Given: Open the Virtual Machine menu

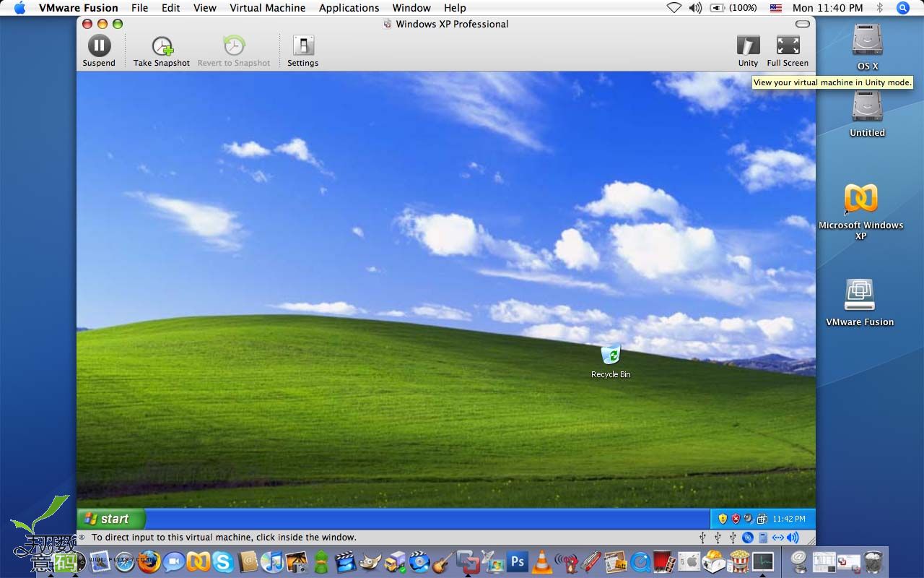Looking at the screenshot, I should click(x=268, y=8).
